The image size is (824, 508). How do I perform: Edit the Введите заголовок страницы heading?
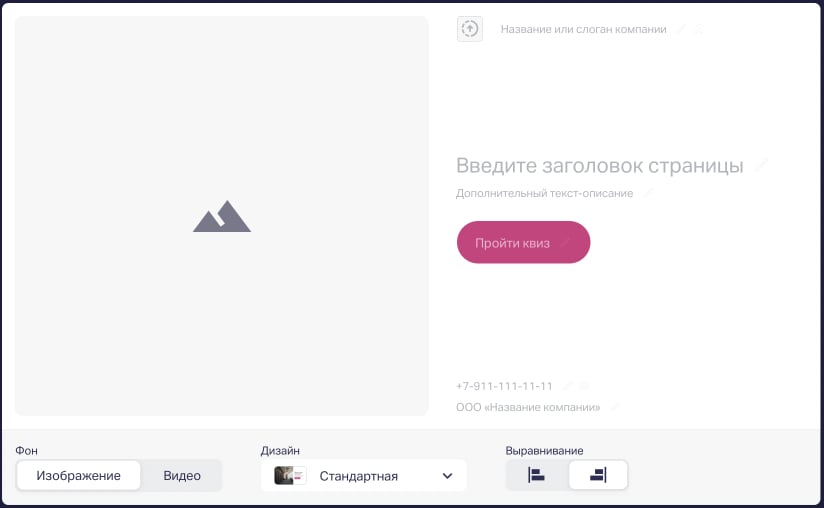click(x=600, y=165)
